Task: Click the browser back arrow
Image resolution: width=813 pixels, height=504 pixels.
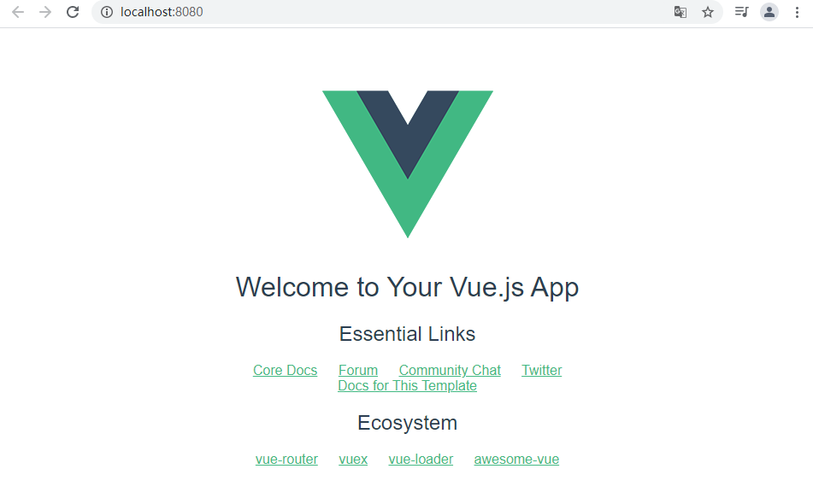Action: [x=18, y=12]
